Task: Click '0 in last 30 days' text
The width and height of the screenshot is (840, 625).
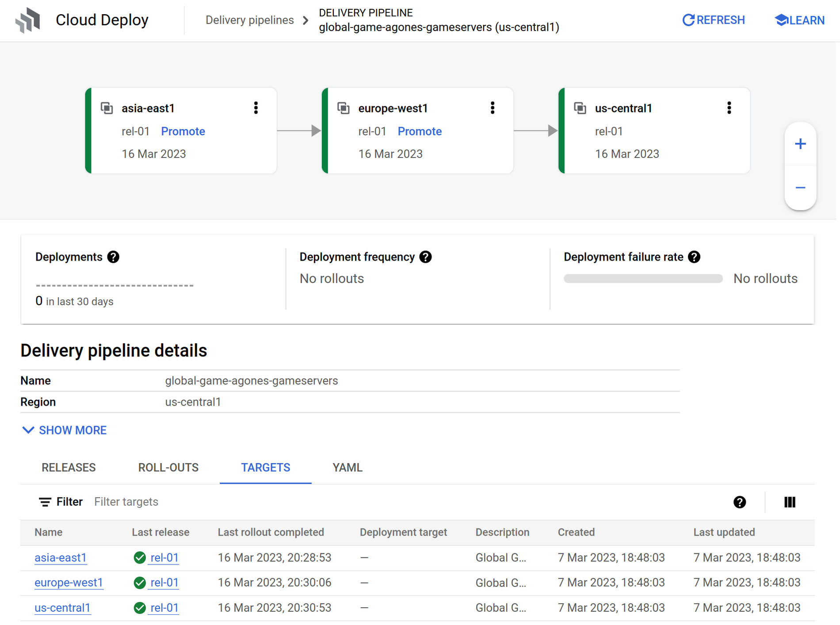Action: pos(74,301)
